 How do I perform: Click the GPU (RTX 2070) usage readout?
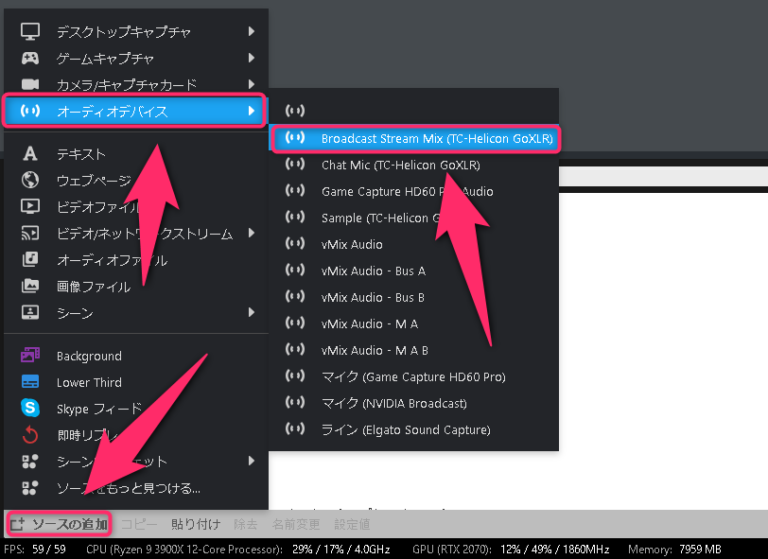pos(511,549)
